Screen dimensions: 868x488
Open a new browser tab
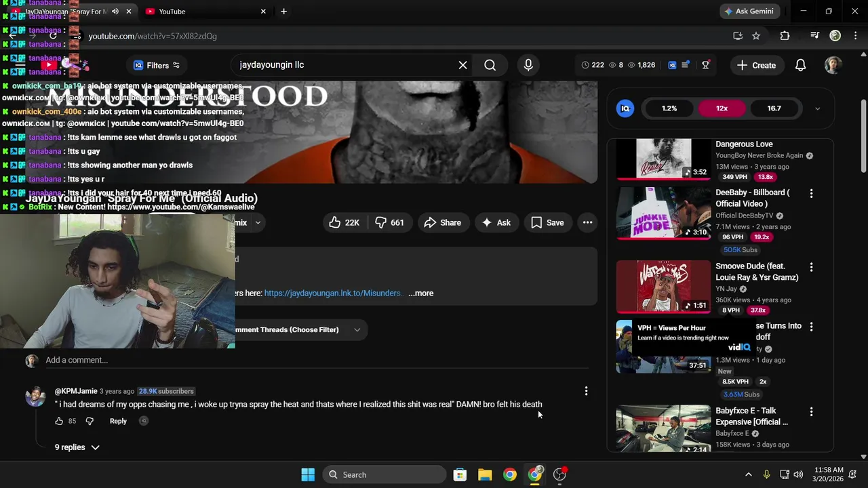coord(283,12)
